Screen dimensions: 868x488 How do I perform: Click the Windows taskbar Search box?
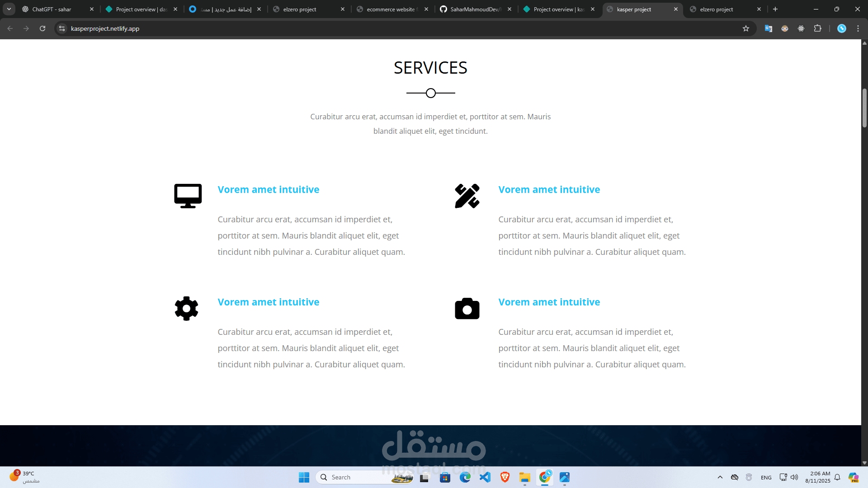tap(357, 477)
